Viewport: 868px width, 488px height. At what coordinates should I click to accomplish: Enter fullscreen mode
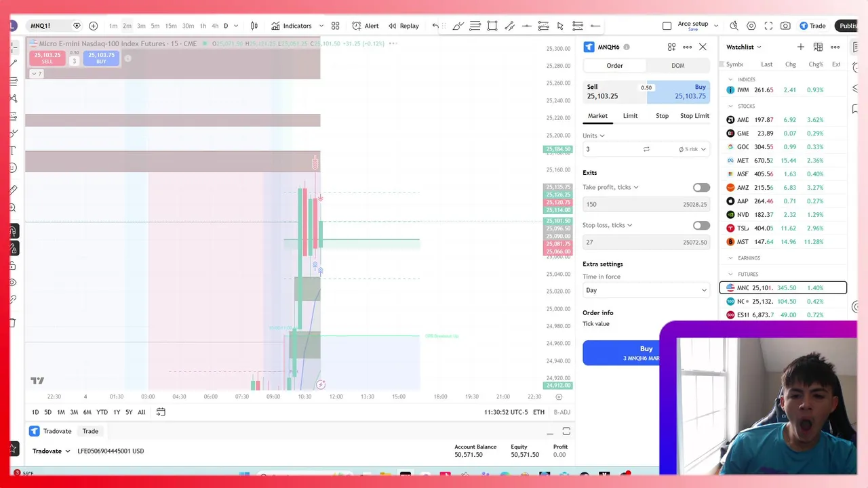tap(768, 26)
